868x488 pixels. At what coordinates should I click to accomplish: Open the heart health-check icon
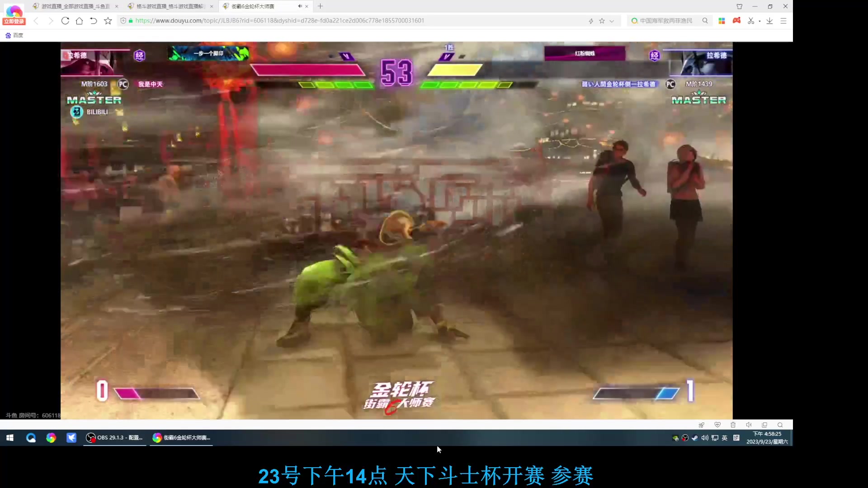717,425
